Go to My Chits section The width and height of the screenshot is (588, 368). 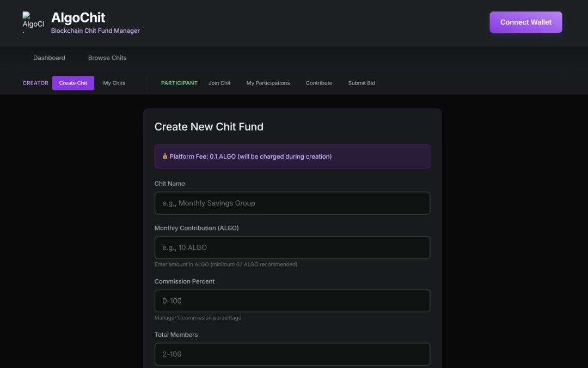pyautogui.click(x=114, y=83)
